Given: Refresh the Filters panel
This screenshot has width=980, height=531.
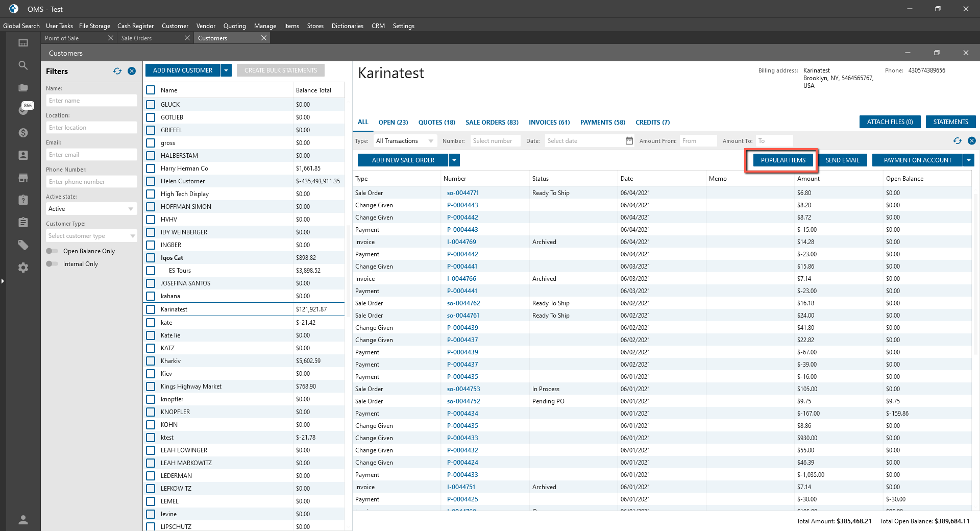Looking at the screenshot, I should 117,71.
